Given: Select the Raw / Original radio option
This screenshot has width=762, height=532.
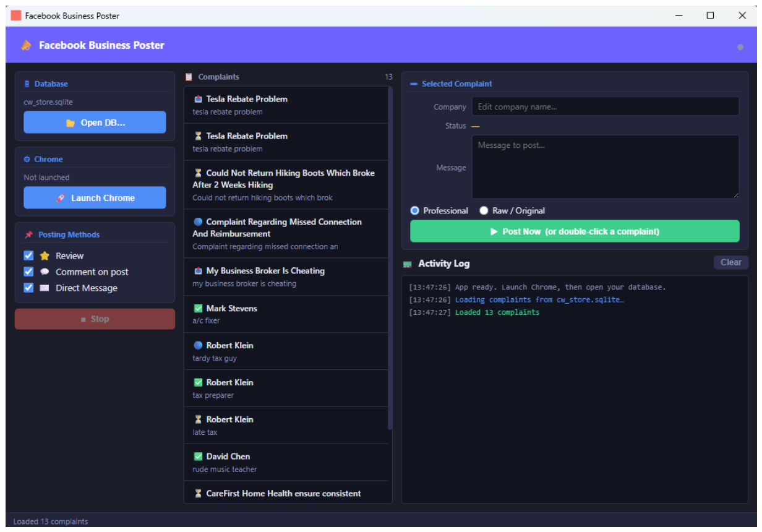Looking at the screenshot, I should (x=484, y=210).
